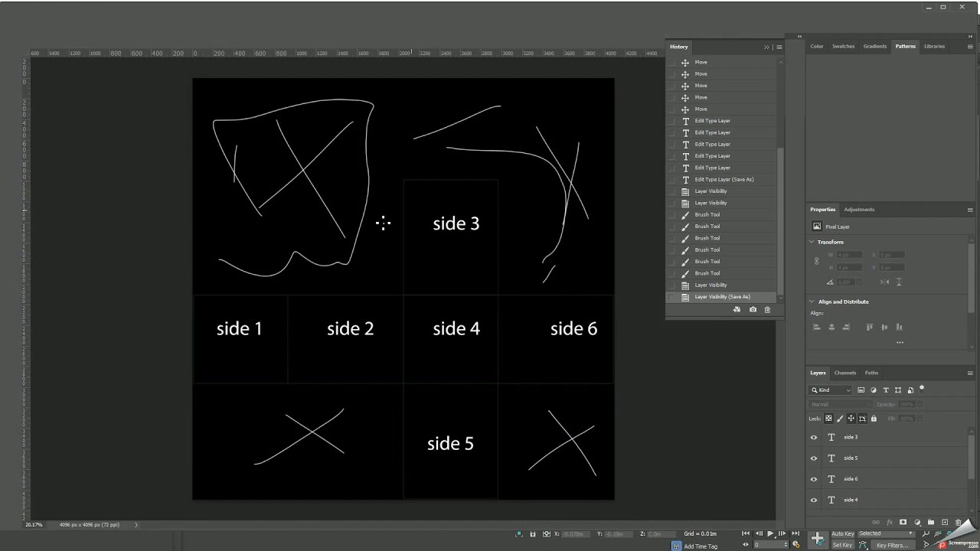Switch to the Swatches tab
This screenshot has height=551, width=980.
pos(843,46)
